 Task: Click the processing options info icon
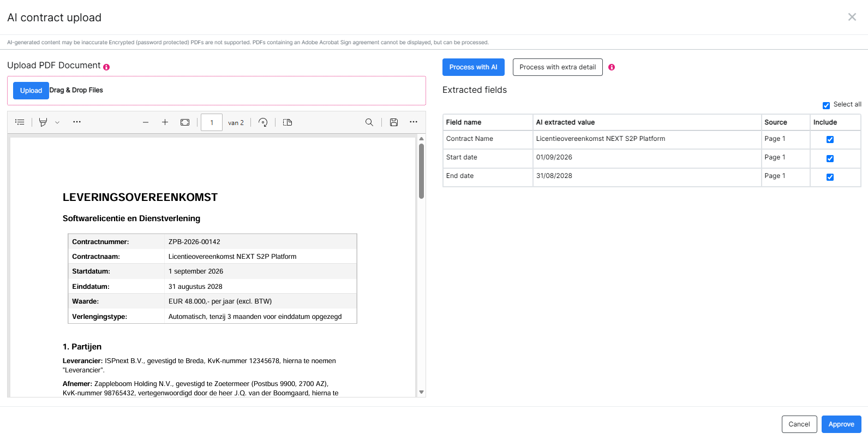pos(612,67)
